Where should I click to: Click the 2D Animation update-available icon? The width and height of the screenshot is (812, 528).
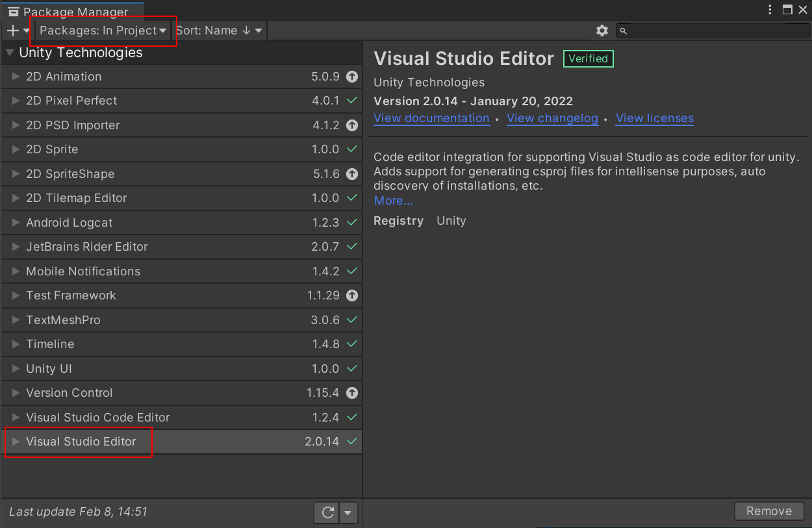352,77
